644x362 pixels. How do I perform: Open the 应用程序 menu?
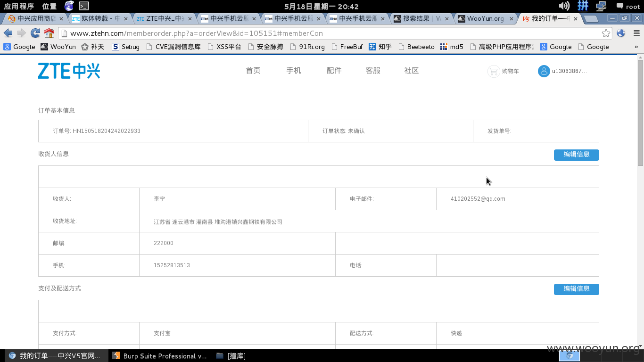(x=19, y=6)
